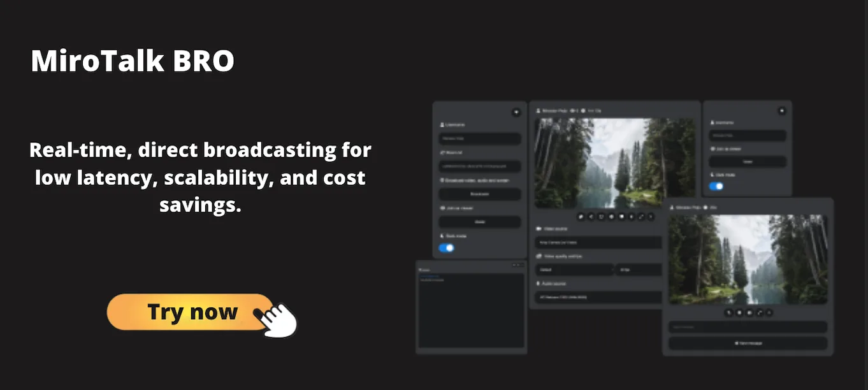Click the viewer window's forest video
The width and height of the screenshot is (868, 390).
[x=748, y=259]
